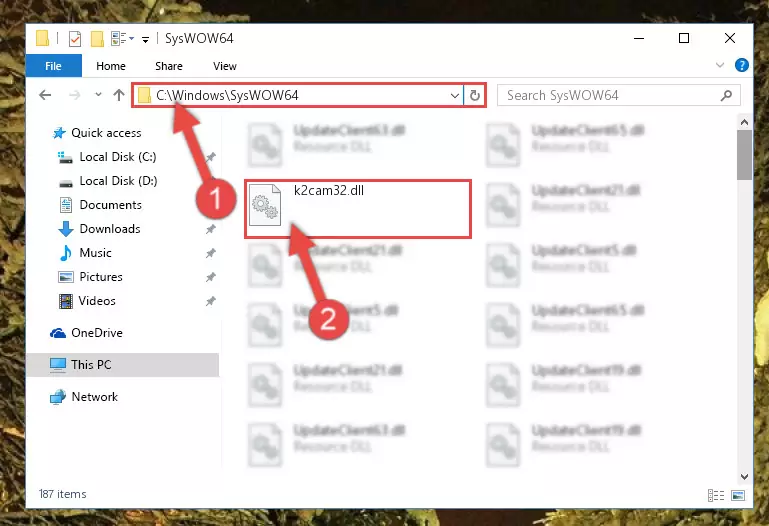Open Local Disk (D:) in sidebar
Screen dimensions: 769x526
[118, 181]
